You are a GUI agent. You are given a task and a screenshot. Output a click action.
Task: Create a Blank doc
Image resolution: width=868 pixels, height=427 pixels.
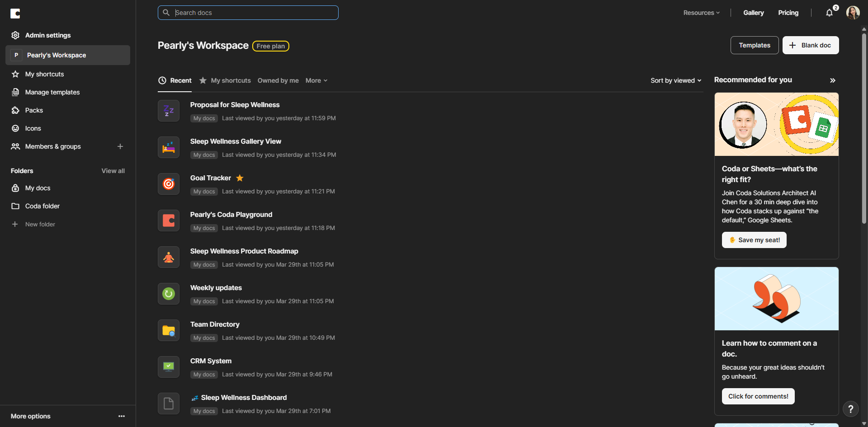tap(811, 45)
